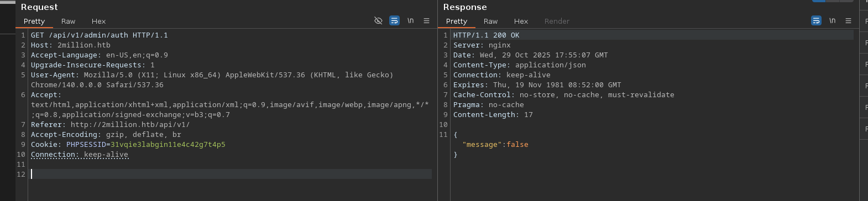Click the Server: nginx response header
This screenshot has height=201, width=868.
(482, 45)
